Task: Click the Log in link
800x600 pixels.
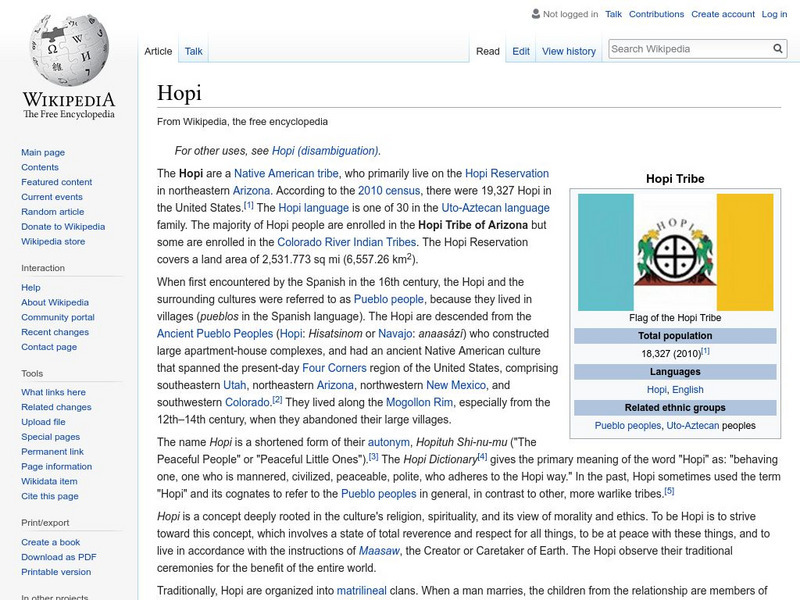Action: 774,15
